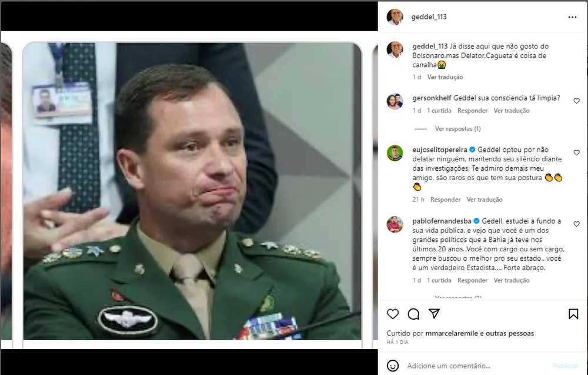Open comments via the speech bubble icon

coord(413,314)
